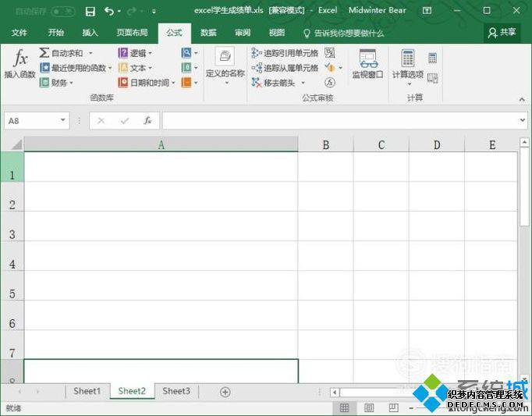Screen dimensions: 532x416
Task: Expand Remove Arrows dropdown arrow
Action: coord(303,83)
